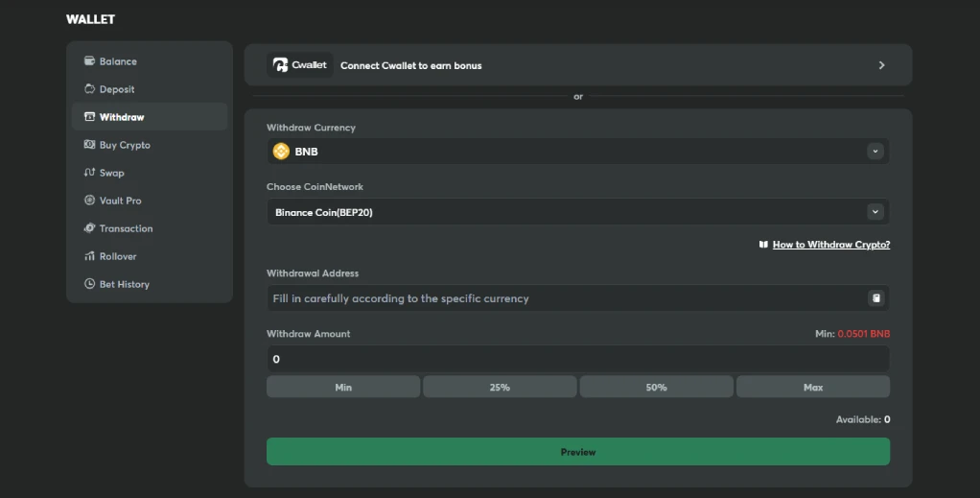Expand the CoinNetwork dropdown arrow

click(875, 212)
